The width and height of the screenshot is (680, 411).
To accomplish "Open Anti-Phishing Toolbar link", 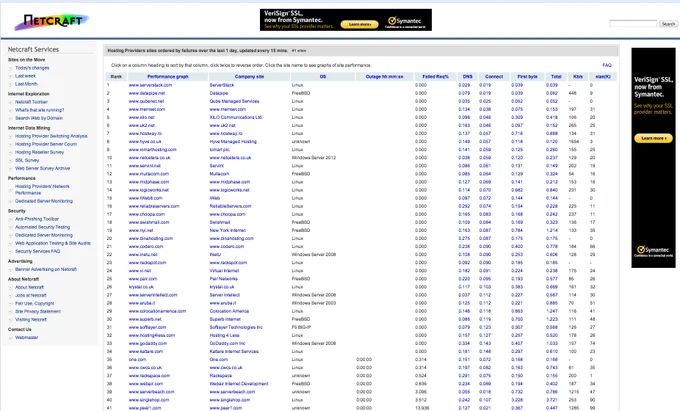I will pyautogui.click(x=37, y=219).
